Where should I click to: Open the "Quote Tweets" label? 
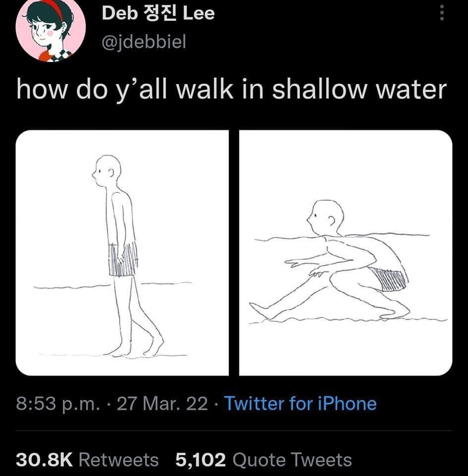pos(292,459)
